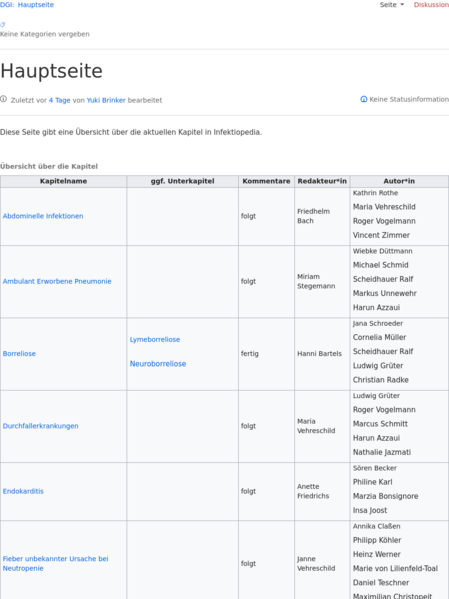Click author Cornelia Müller
The image size is (449, 599).
pyautogui.click(x=379, y=337)
